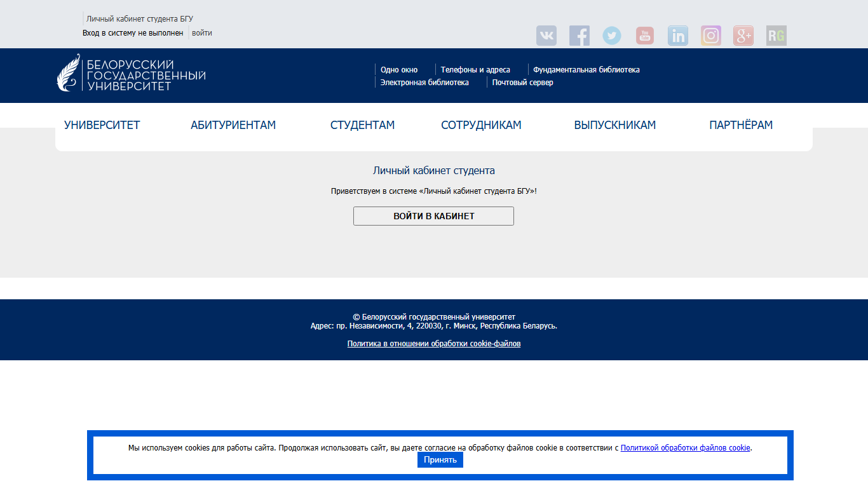This screenshot has width=868, height=488.
Task: Click the BSU feather logo
Action: click(x=132, y=73)
